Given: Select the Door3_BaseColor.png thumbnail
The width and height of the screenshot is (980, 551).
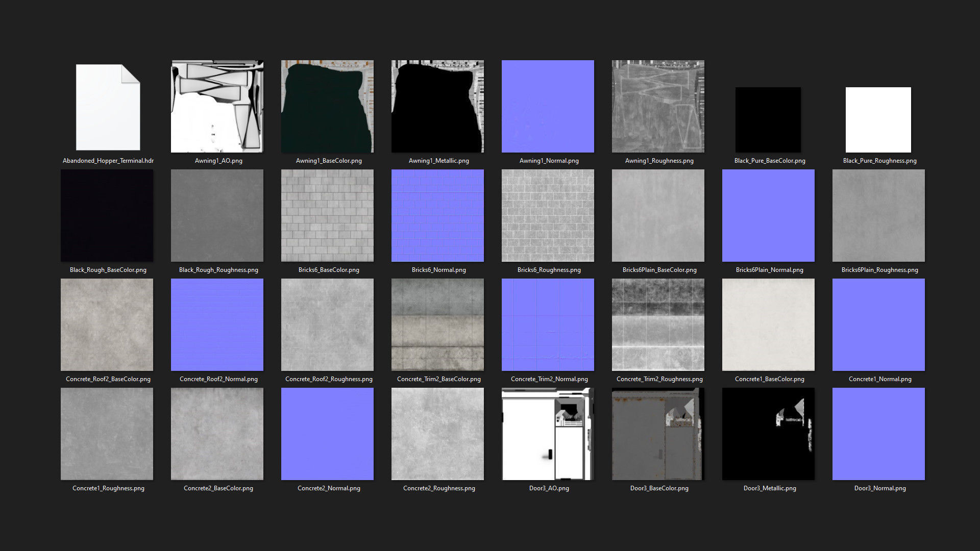Looking at the screenshot, I should tap(658, 434).
